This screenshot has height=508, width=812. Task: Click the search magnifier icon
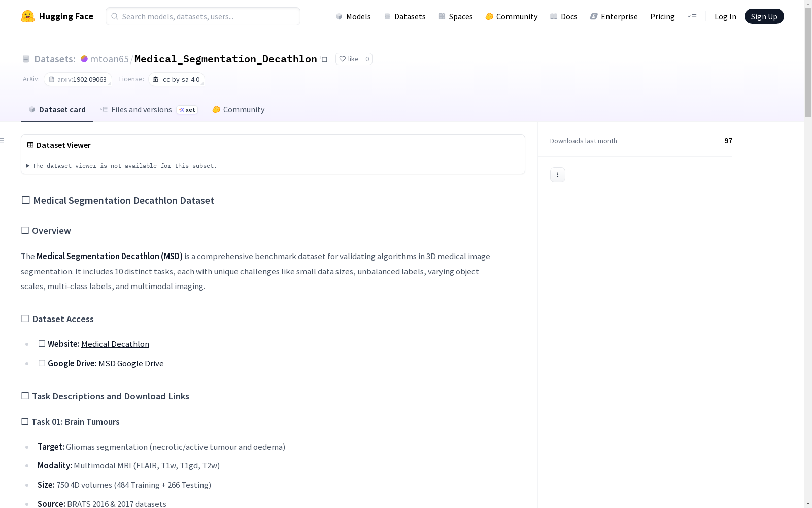[115, 16]
